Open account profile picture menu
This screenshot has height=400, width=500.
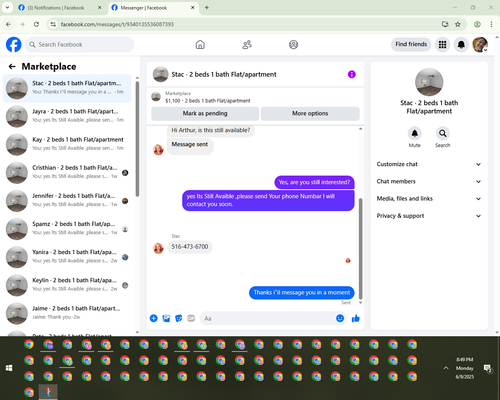coord(480,45)
